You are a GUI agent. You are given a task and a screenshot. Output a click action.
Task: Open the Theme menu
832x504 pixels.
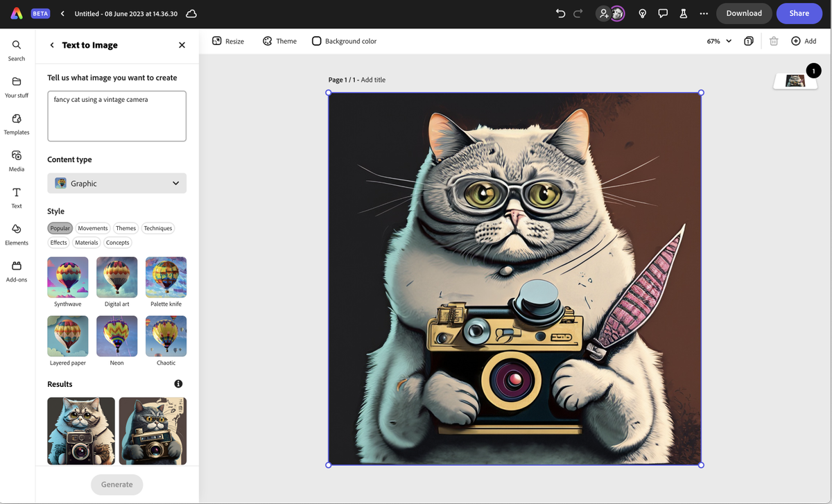point(279,41)
